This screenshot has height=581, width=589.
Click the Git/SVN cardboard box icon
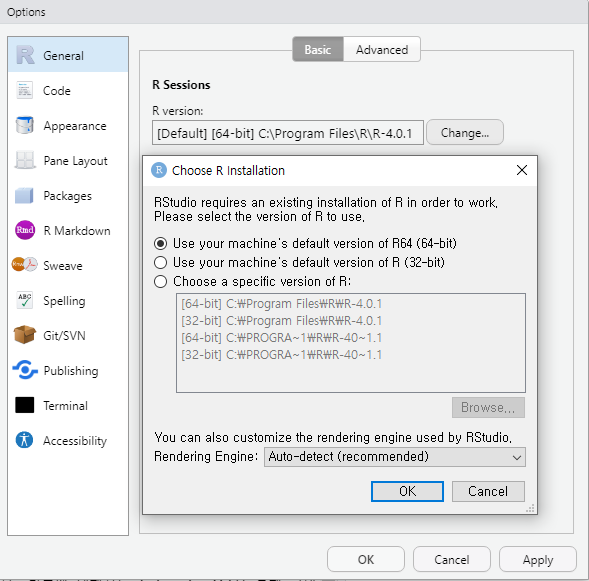(x=25, y=335)
